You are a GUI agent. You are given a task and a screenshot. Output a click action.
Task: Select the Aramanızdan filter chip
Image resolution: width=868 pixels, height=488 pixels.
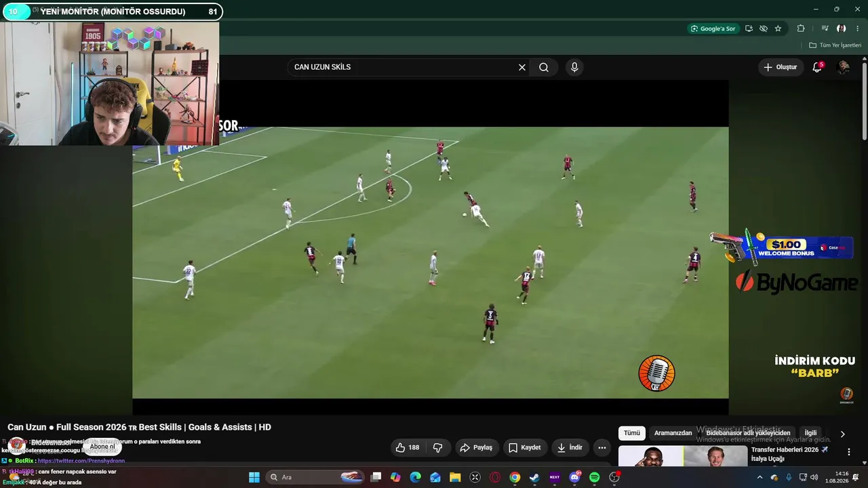click(x=673, y=433)
